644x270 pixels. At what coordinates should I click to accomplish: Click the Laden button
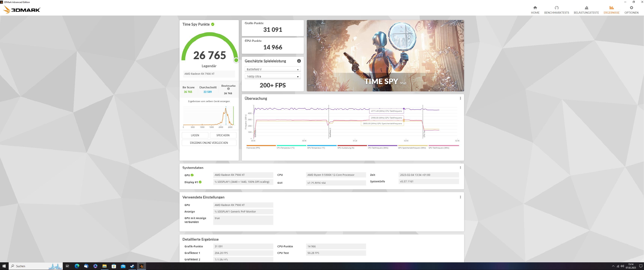tap(195, 135)
